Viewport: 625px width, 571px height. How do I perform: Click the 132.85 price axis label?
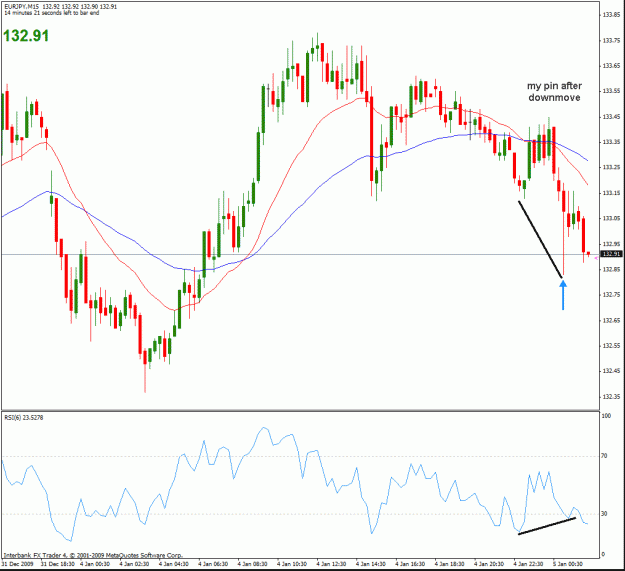[611, 269]
